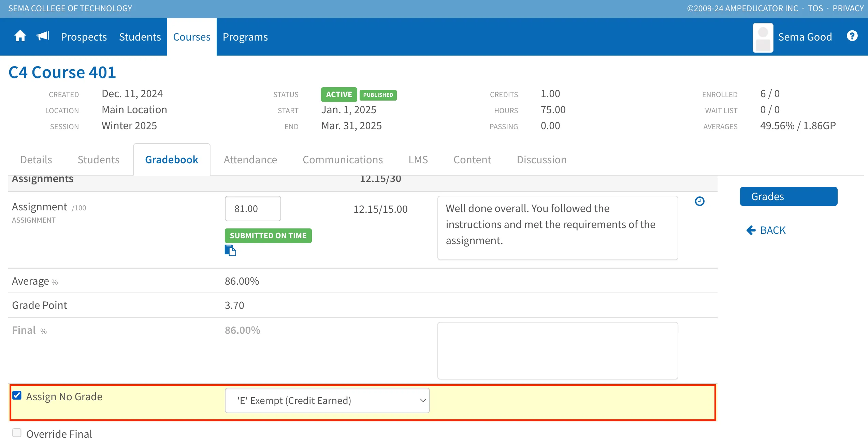Open Programs in the navigation bar
Image resolution: width=868 pixels, height=448 pixels.
tap(245, 37)
